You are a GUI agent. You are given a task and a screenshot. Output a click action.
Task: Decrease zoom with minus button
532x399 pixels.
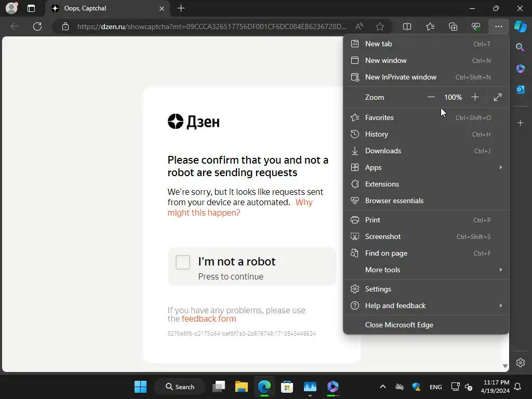click(x=431, y=97)
